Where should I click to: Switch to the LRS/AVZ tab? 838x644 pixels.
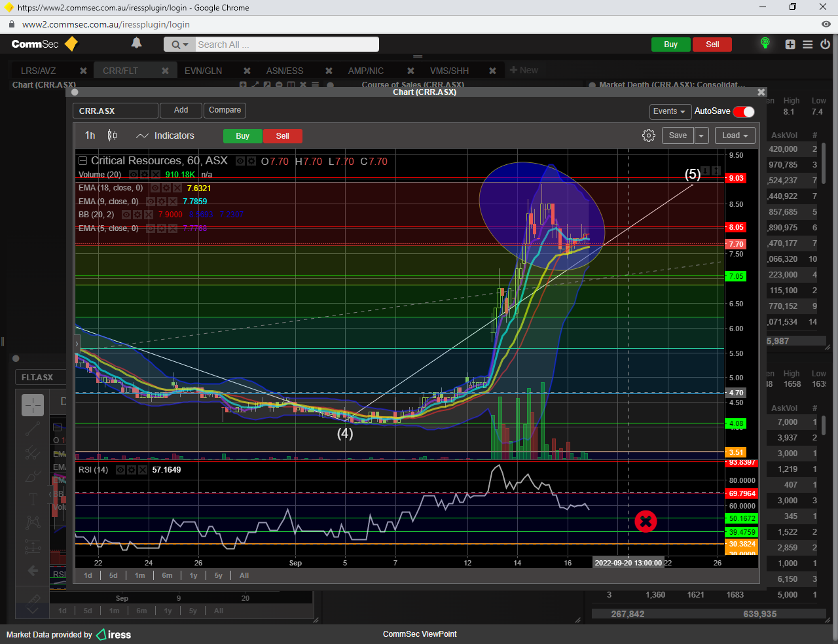point(38,71)
